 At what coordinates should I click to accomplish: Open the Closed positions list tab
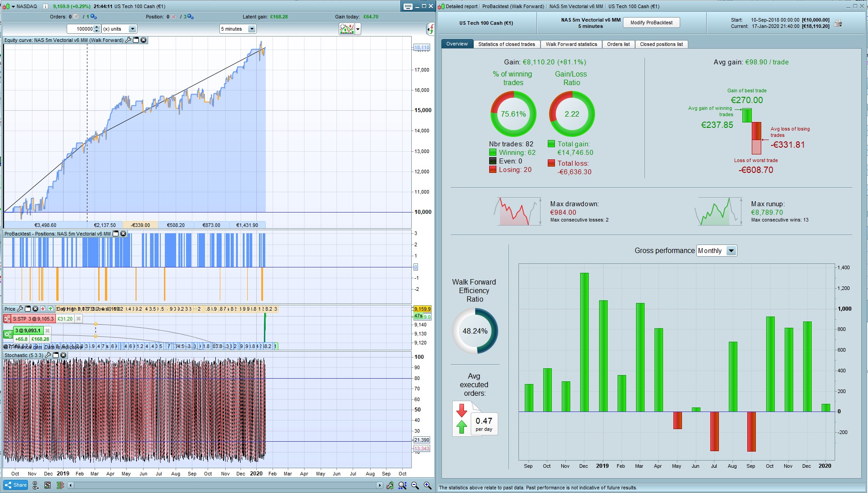click(x=661, y=44)
